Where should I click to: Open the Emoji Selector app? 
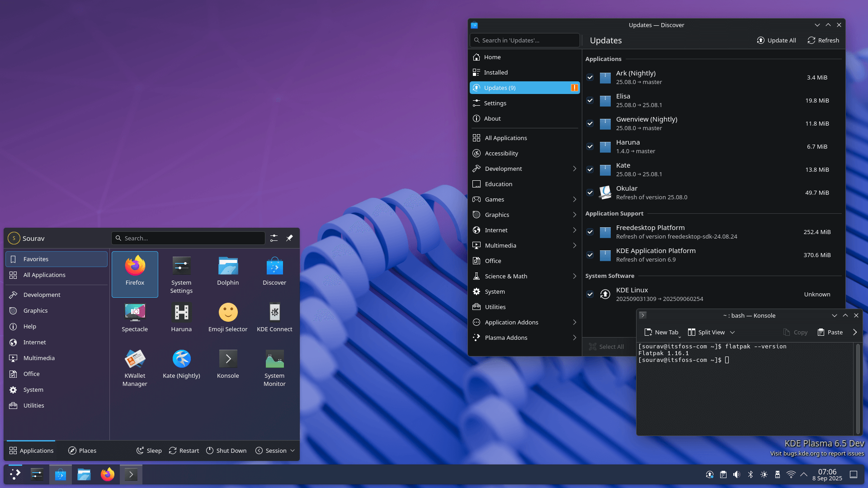coord(228,316)
